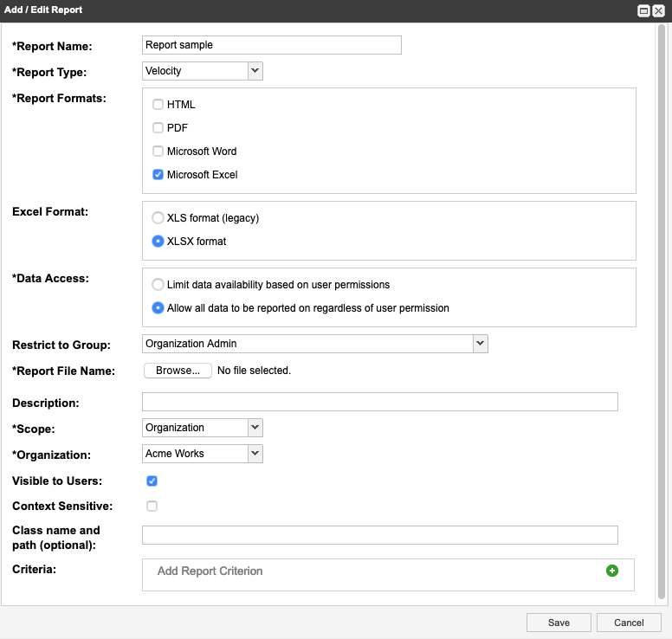Open the Scope dropdown
Screen dimensions: 672x639
(202, 428)
